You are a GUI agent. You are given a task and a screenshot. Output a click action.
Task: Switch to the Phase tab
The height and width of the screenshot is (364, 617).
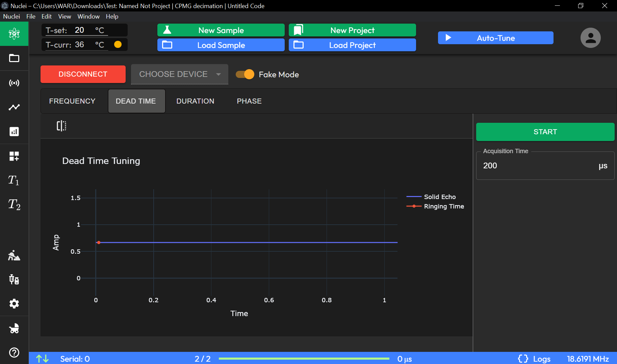pyautogui.click(x=249, y=101)
